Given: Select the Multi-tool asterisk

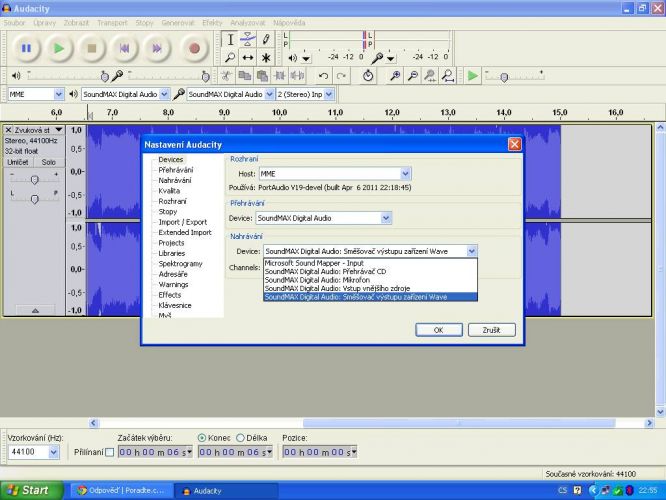Looking at the screenshot, I should click(265, 57).
